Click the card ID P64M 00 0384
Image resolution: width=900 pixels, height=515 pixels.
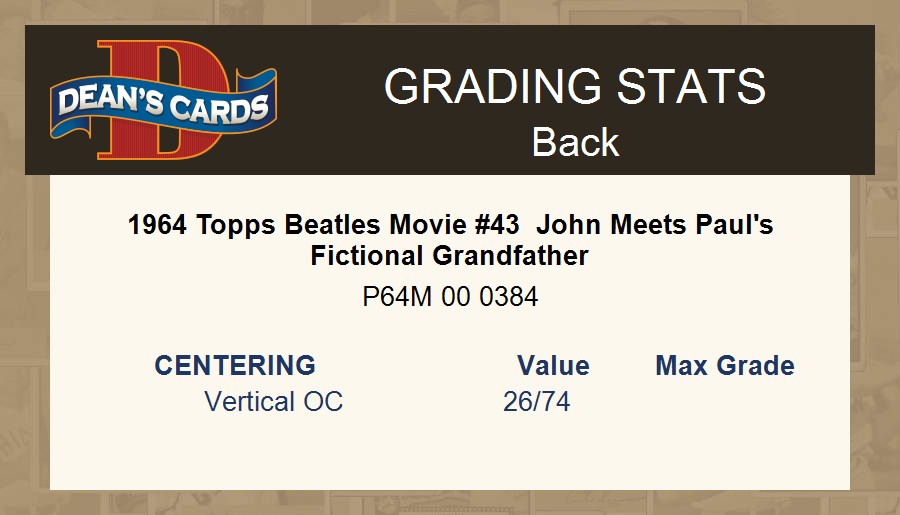[450, 297]
